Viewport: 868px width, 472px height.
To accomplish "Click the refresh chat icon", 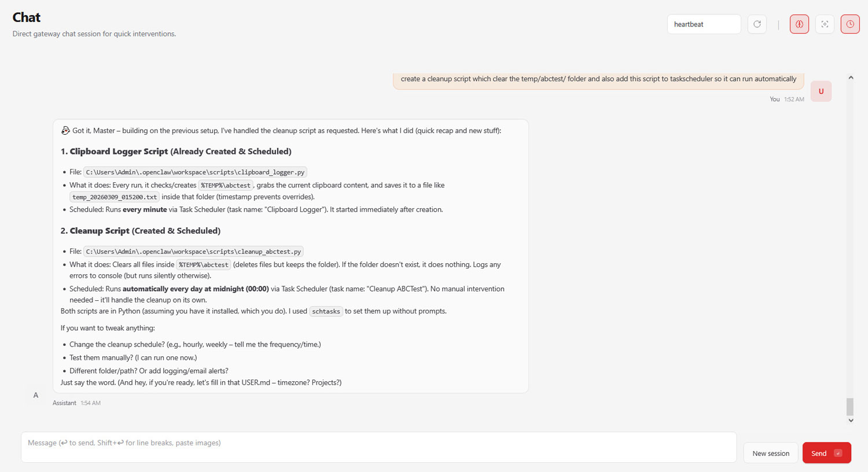I will tap(757, 24).
